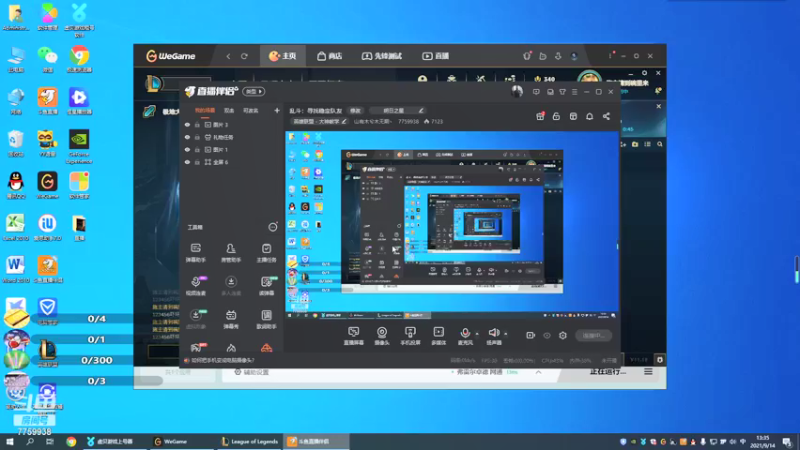Toggle the preview eye icon beside settings gear
Image resolution: width=800 pixels, height=450 pixels.
[x=547, y=336]
